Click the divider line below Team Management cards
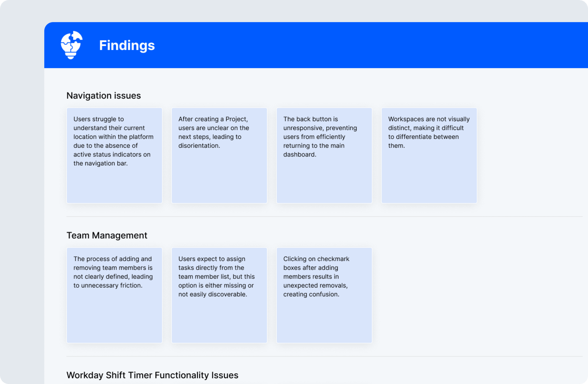588x384 pixels. pyautogui.click(x=324, y=356)
